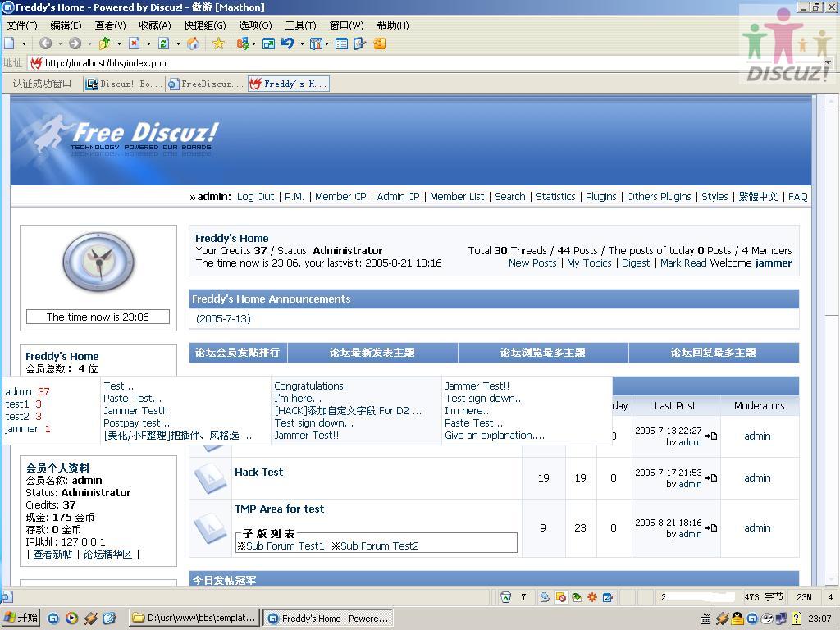Click the Home toolbar icon
The height and width of the screenshot is (630, 840).
194,43
